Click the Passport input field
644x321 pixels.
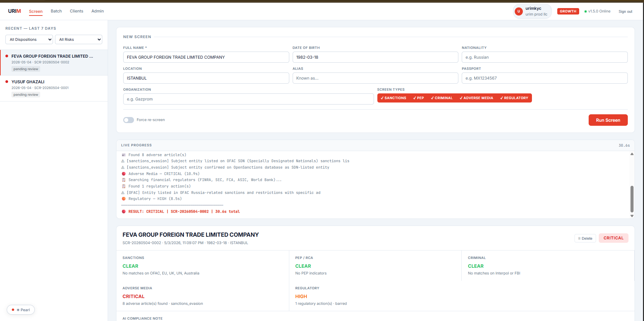coord(545,78)
